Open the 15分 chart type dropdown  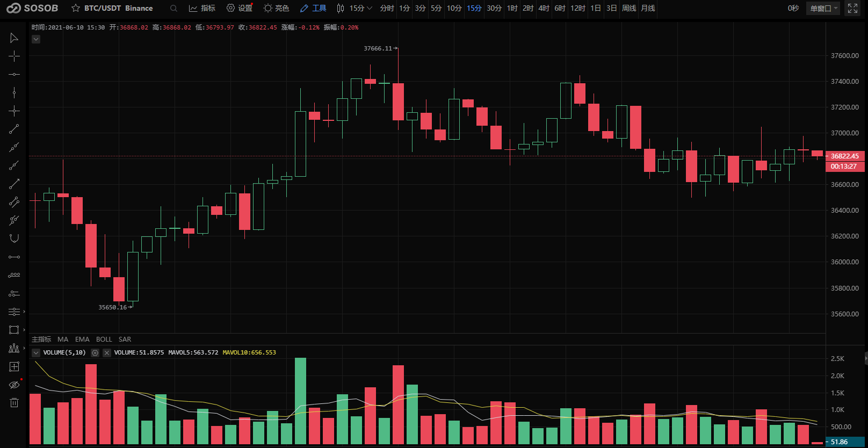click(355, 8)
